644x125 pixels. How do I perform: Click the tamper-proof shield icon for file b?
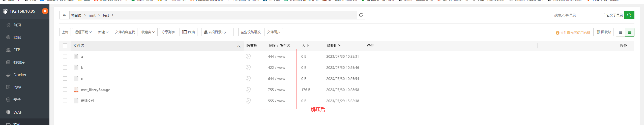click(x=248, y=68)
